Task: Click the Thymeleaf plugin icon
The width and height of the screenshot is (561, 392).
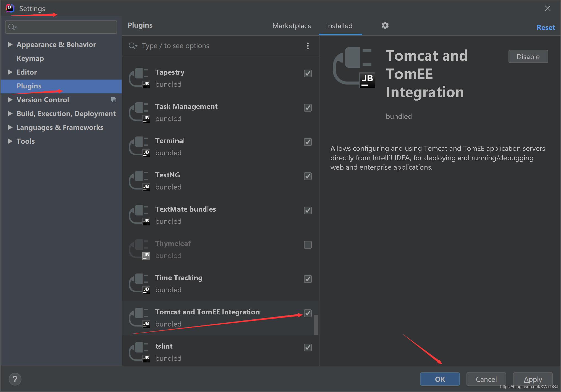Action: (139, 249)
